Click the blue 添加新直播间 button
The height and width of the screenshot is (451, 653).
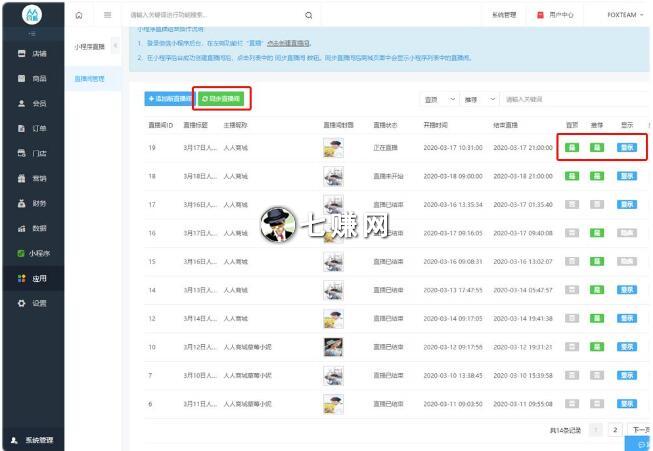click(x=170, y=99)
